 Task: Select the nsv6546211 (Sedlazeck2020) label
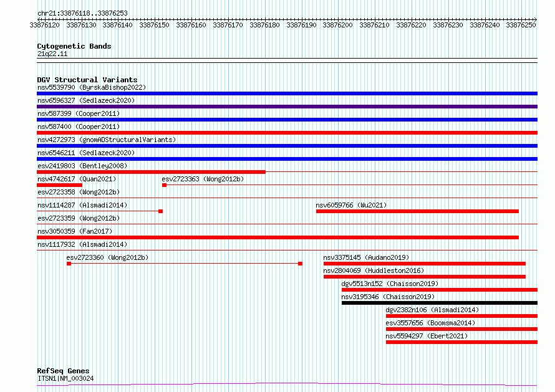pyautogui.click(x=86, y=153)
